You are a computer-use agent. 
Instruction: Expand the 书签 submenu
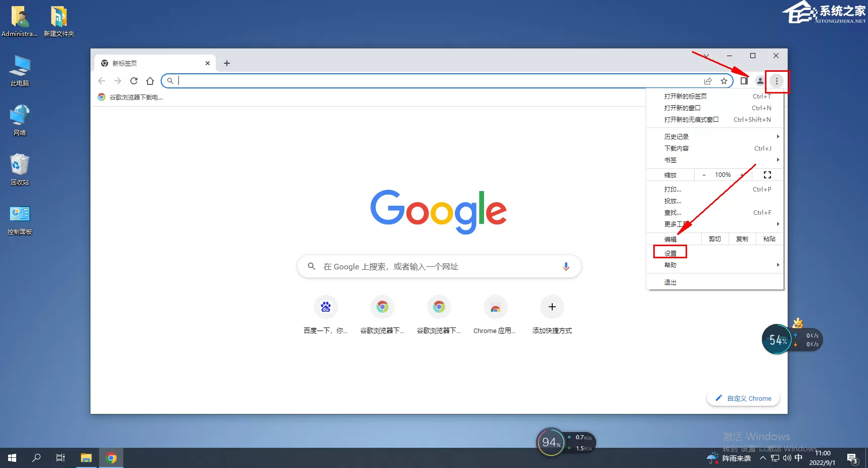715,160
